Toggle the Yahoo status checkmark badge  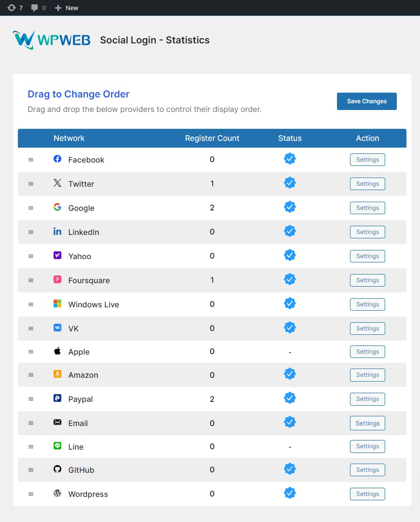(x=290, y=255)
